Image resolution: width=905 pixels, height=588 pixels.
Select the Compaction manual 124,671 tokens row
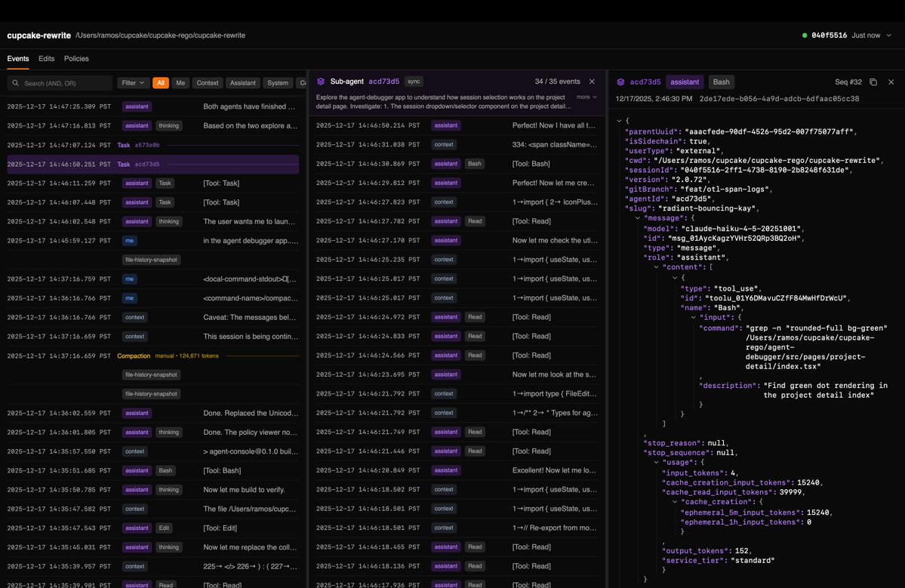(x=153, y=356)
